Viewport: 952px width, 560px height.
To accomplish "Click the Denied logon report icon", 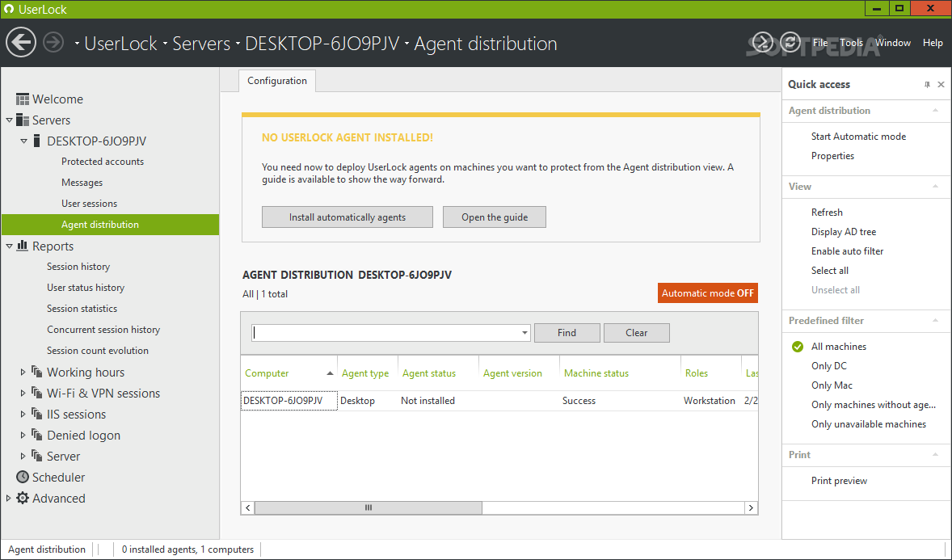I will coord(37,435).
